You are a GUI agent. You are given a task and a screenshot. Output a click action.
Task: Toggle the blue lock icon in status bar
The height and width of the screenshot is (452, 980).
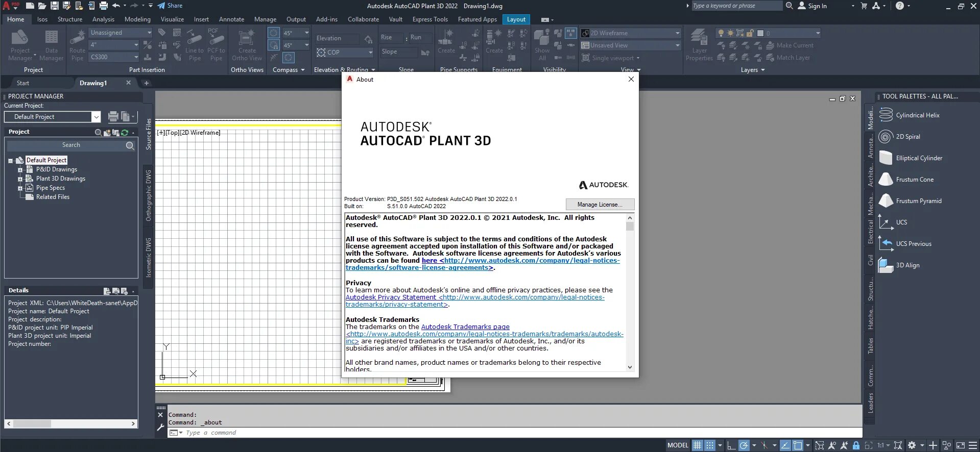[856, 445]
